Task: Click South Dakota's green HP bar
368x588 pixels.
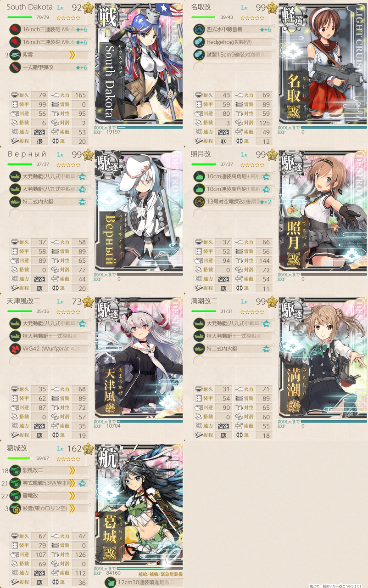Action: (20, 18)
